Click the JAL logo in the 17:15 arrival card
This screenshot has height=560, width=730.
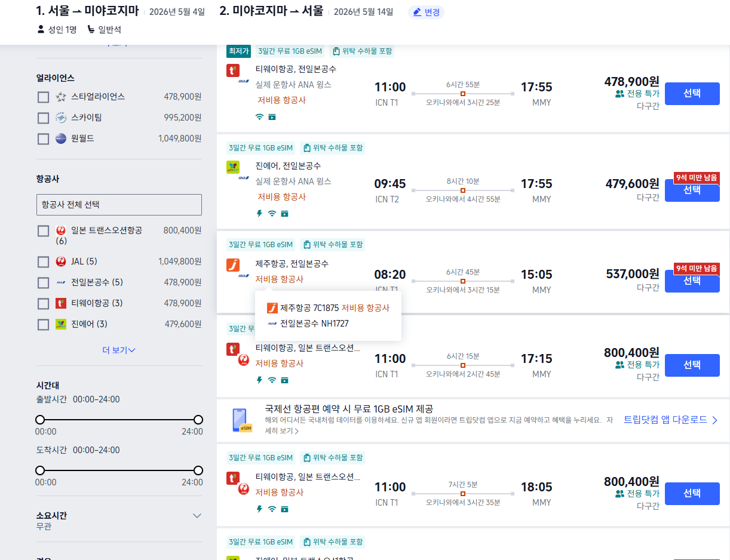[x=244, y=360]
